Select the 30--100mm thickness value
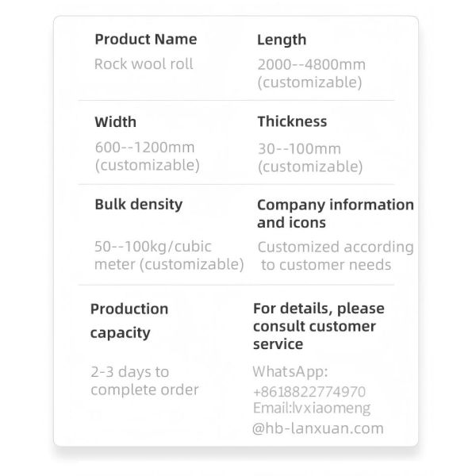Screen dimensions: 476x476 299,148
